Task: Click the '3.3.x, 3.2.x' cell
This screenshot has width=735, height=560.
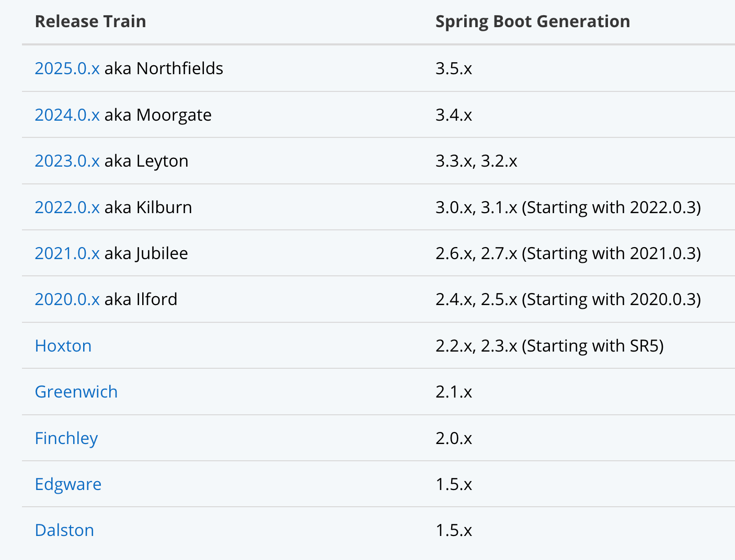Action: pos(476,161)
